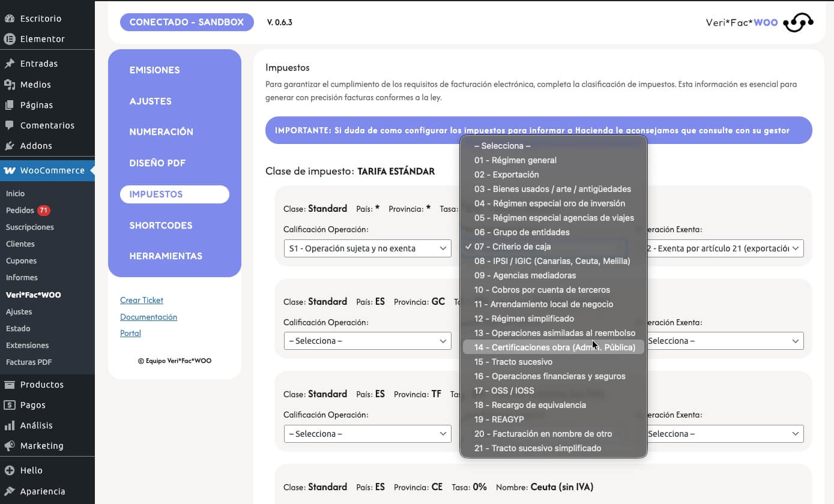Screen dimensions: 834x504
Task: Open Clientes in WooCommerce submenu
Action: click(20, 244)
